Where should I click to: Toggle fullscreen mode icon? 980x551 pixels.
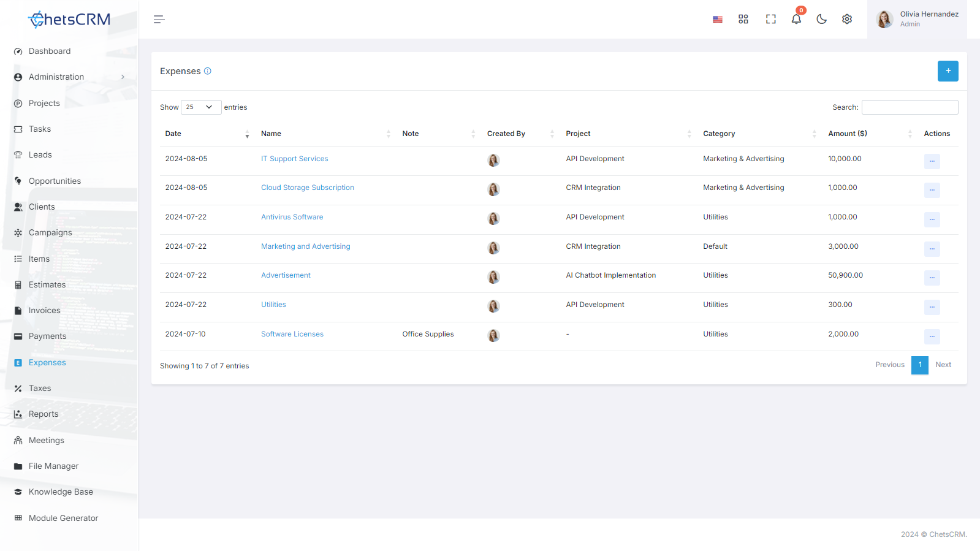tap(771, 20)
